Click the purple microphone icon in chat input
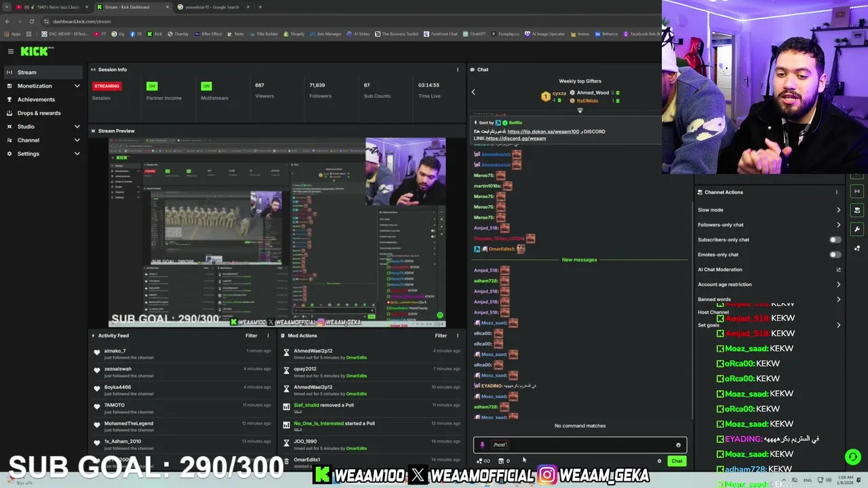This screenshot has height=488, width=868. 482,445
